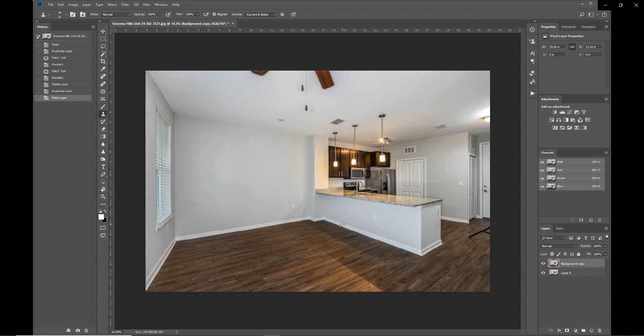Select the Blur tool
The height and width of the screenshot is (336, 644).
[103, 144]
